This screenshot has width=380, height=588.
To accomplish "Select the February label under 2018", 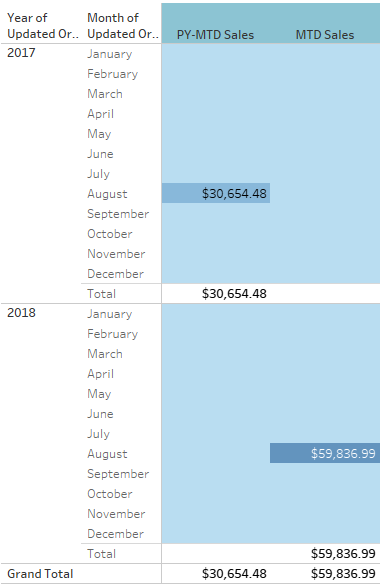I will pos(113,334).
